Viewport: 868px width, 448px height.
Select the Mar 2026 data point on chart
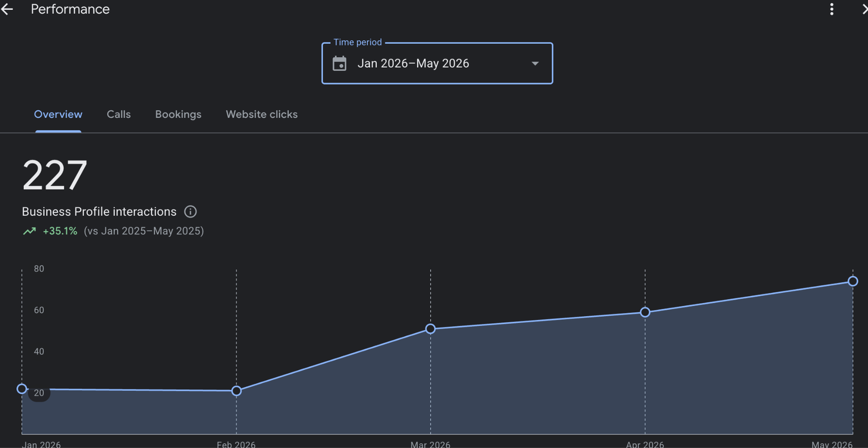pyautogui.click(x=430, y=329)
